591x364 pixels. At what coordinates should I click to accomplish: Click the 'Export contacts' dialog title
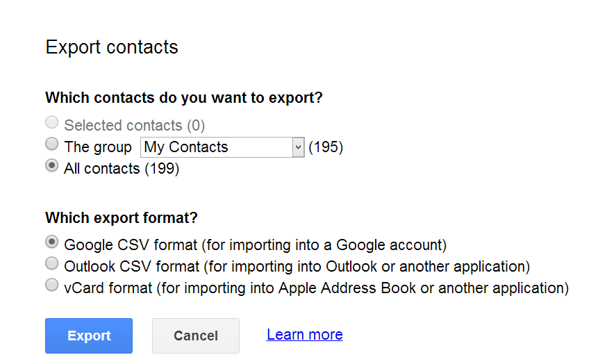tap(112, 47)
